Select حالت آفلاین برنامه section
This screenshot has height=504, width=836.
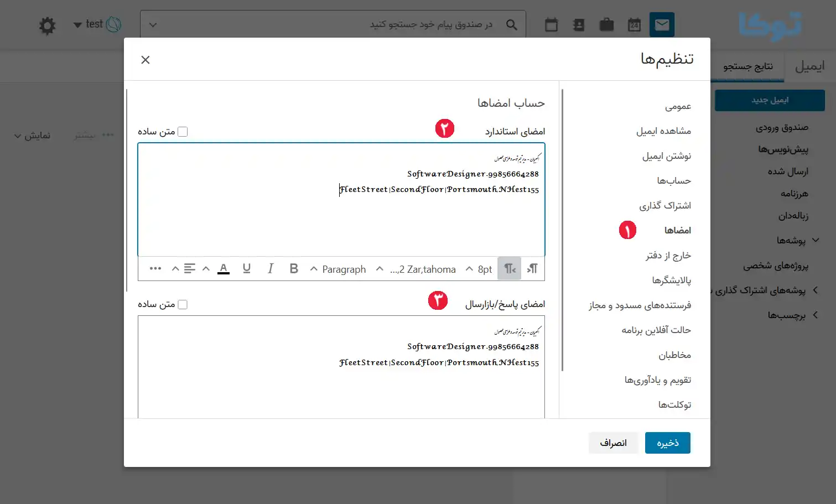point(656,330)
